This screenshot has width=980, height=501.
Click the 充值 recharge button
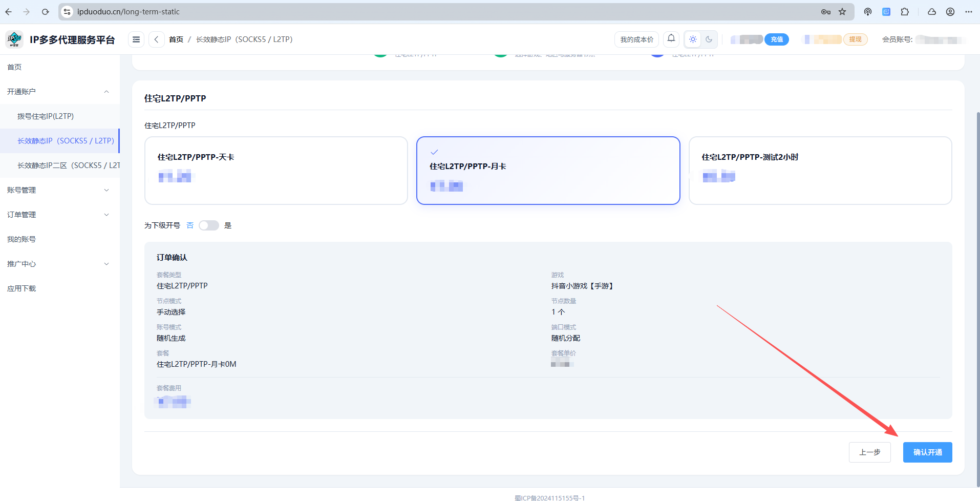[x=777, y=39]
